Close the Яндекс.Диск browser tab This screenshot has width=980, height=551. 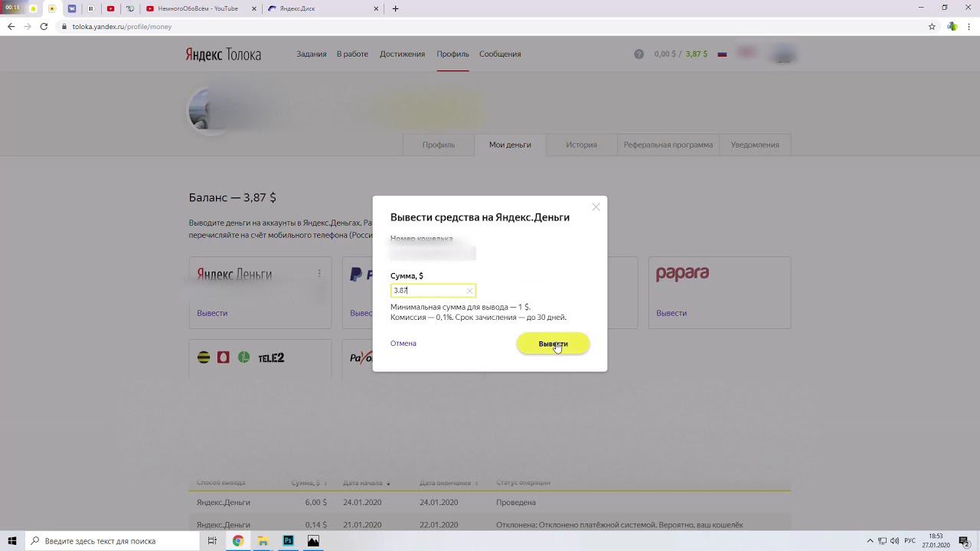(x=376, y=8)
